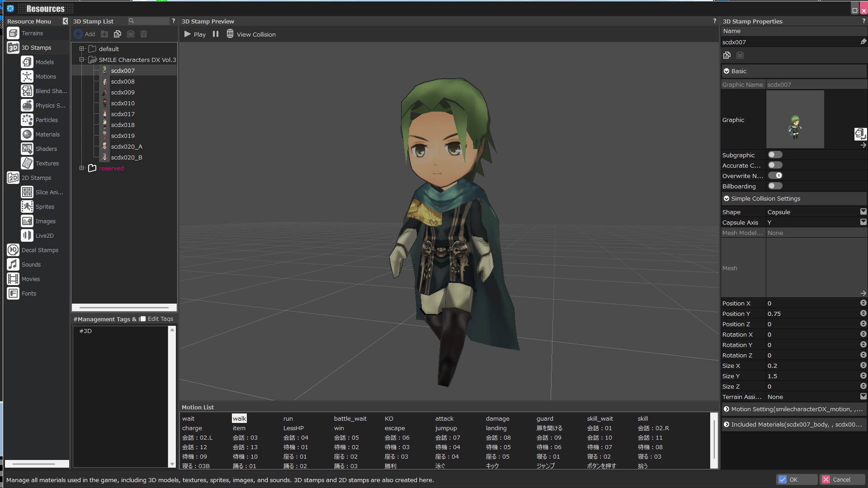868x488 pixels.
Task: Click new folder icon in stamp list toolbar
Action: pos(104,34)
